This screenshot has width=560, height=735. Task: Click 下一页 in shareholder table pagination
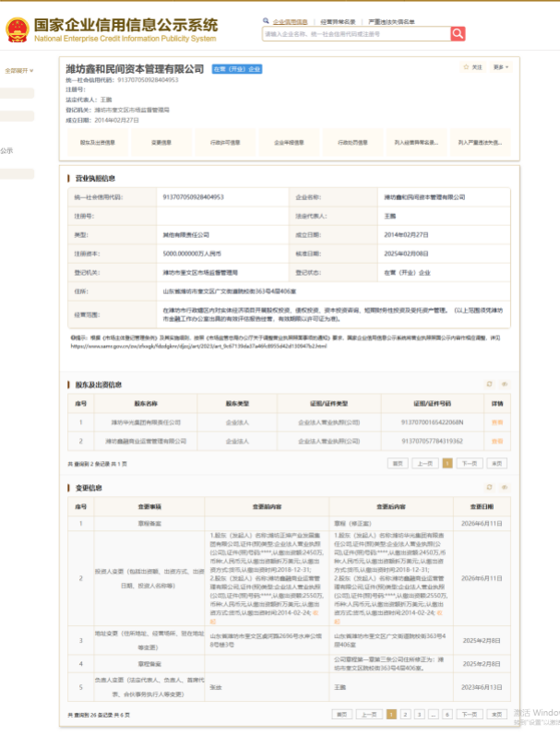click(x=470, y=464)
